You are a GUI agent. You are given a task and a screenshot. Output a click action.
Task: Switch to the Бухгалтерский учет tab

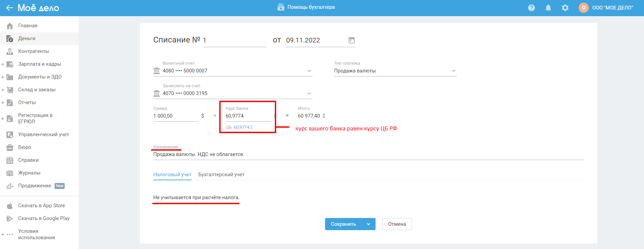(x=221, y=175)
